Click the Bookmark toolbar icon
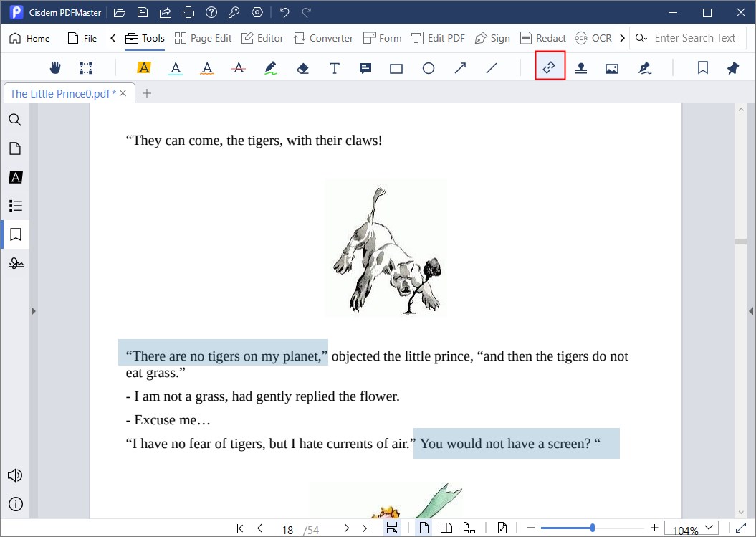Screen dimensions: 756x537 (x=702, y=68)
